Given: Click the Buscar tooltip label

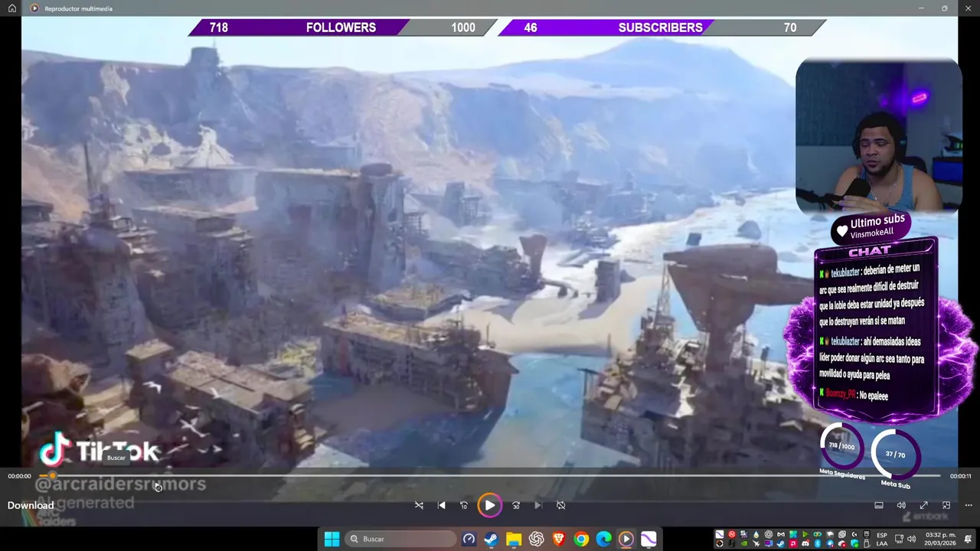Looking at the screenshot, I should 116,458.
